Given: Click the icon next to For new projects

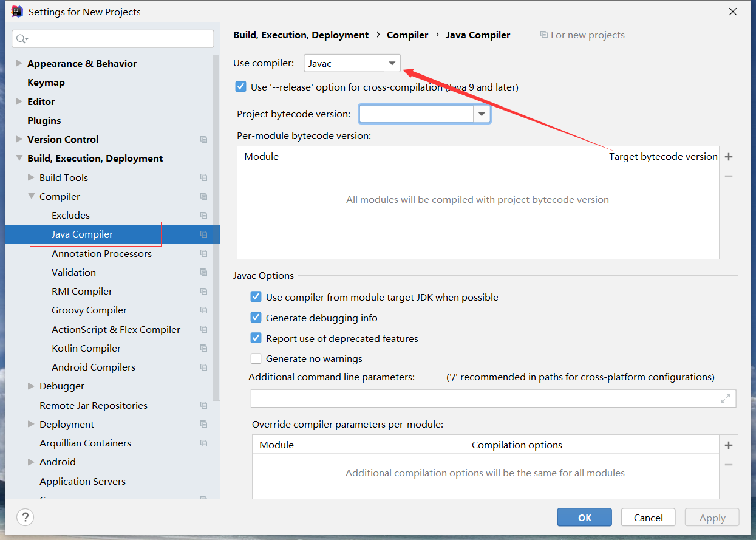Looking at the screenshot, I should [544, 35].
